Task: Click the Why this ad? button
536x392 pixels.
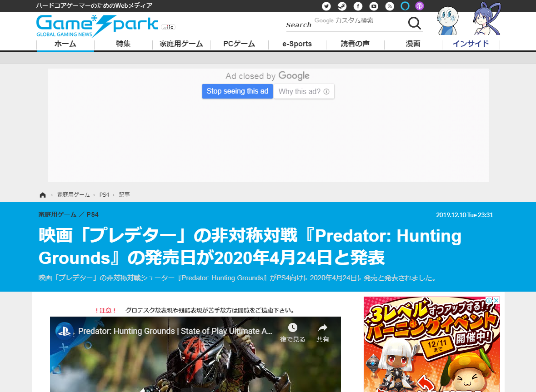Action: [x=304, y=91]
